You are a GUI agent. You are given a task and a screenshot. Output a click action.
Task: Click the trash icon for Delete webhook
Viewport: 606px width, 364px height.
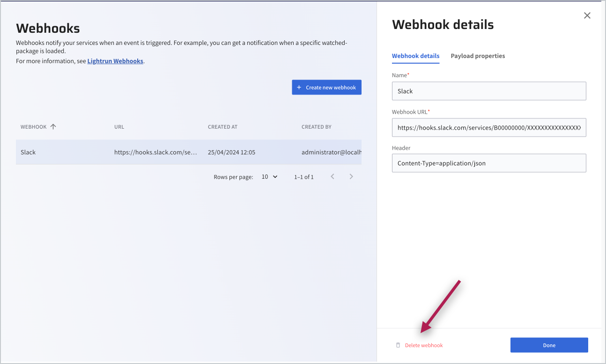pos(398,345)
